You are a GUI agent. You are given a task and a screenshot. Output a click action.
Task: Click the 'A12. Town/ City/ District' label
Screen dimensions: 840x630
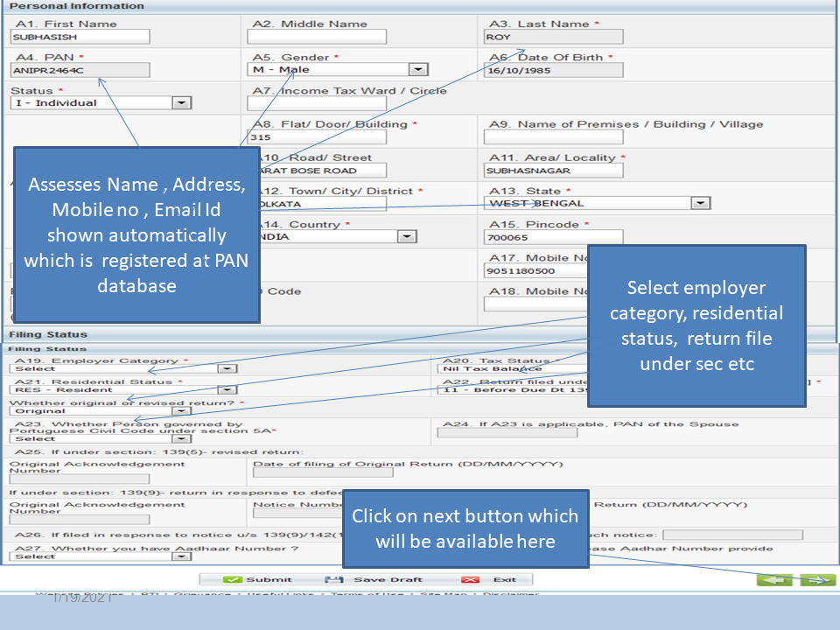339,191
